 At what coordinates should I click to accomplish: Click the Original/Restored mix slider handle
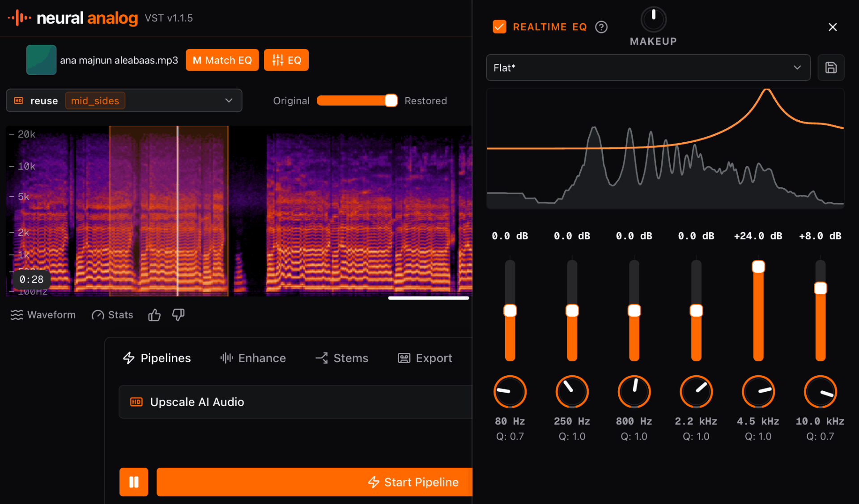pos(391,101)
